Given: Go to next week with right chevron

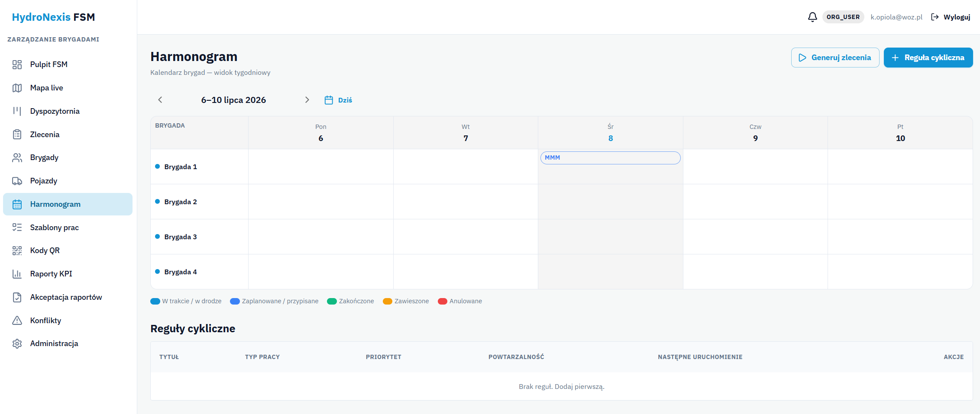Looking at the screenshot, I should click(x=307, y=100).
